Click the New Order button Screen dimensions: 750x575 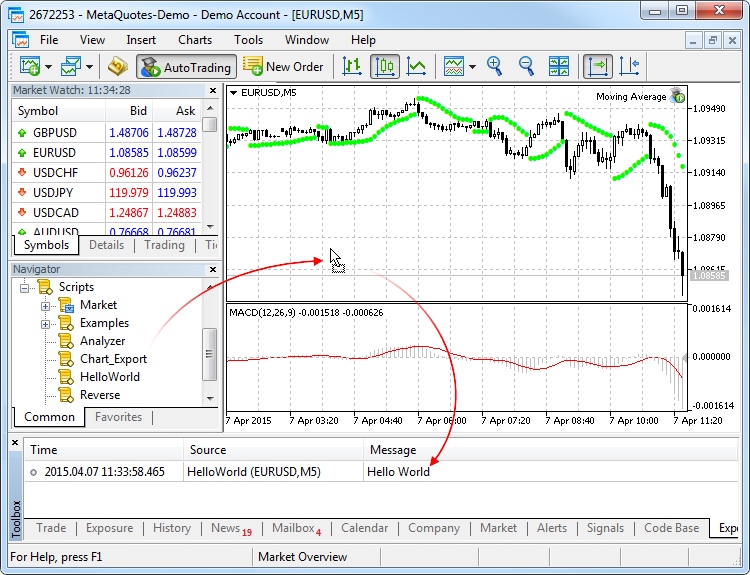click(283, 66)
